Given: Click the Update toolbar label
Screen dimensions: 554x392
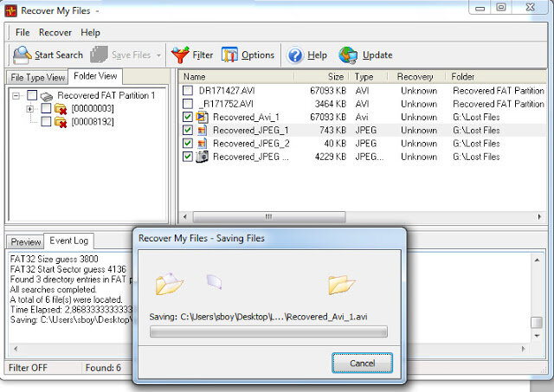Looking at the screenshot, I should (x=377, y=55).
